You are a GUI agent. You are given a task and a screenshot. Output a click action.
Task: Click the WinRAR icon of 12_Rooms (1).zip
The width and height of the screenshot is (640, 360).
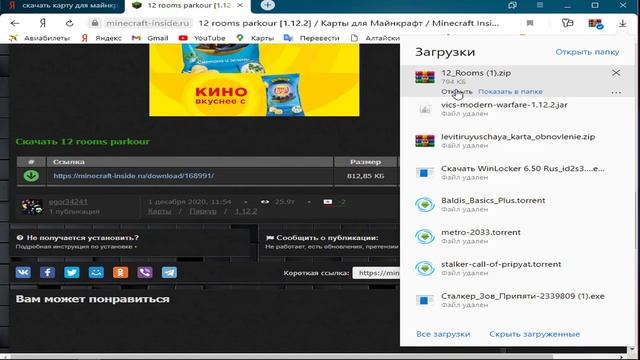point(425,77)
